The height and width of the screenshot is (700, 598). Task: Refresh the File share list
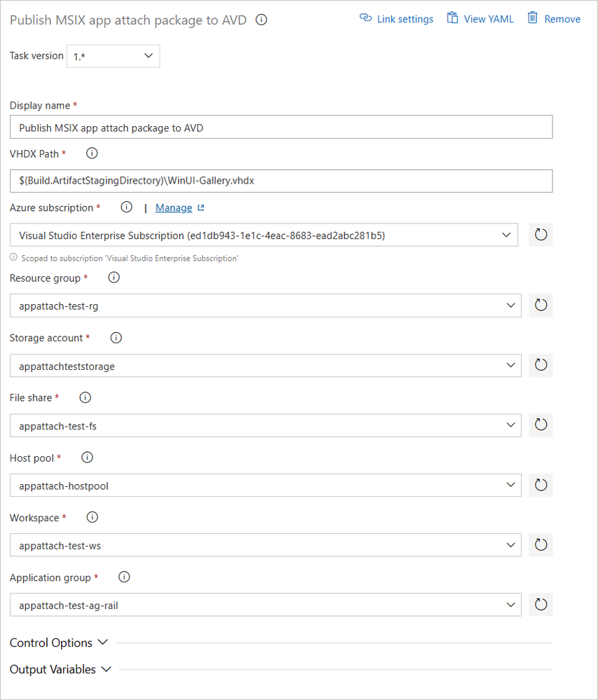click(x=541, y=425)
